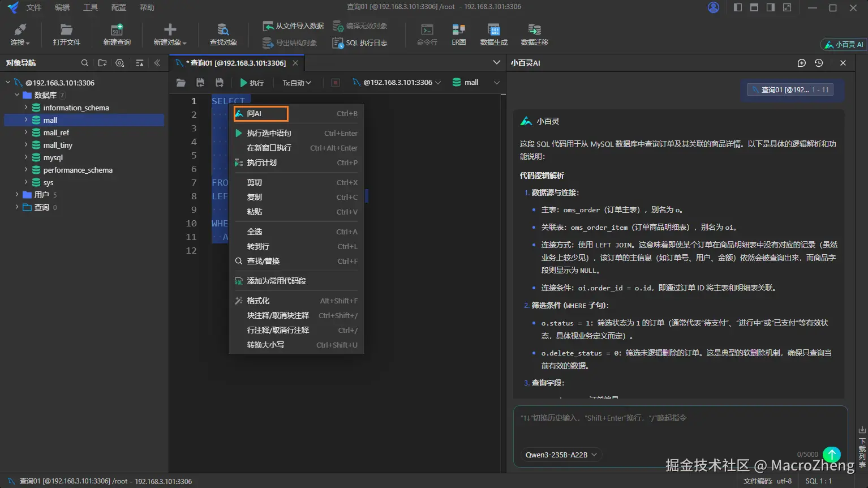Toggle the bottom panel layout icon
868x488 pixels.
(754, 7)
